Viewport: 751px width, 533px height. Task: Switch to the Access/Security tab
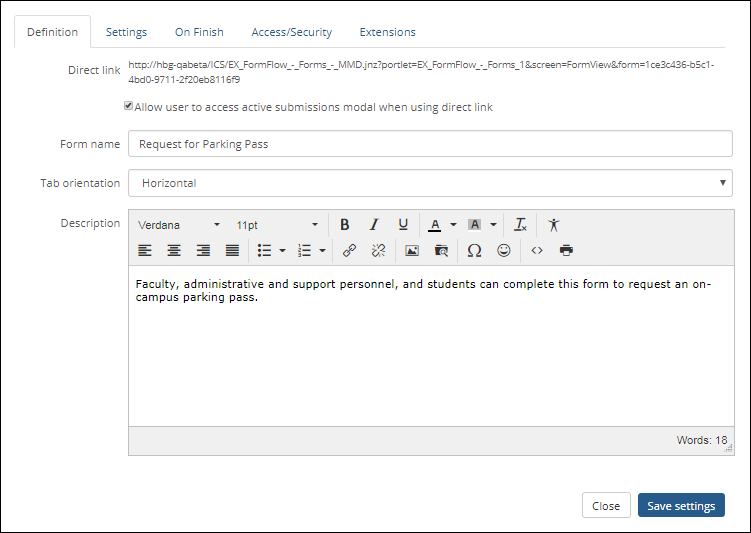click(x=291, y=32)
